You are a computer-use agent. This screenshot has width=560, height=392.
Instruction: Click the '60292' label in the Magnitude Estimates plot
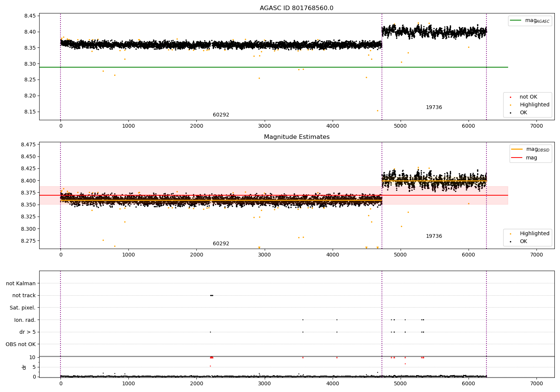(221, 244)
